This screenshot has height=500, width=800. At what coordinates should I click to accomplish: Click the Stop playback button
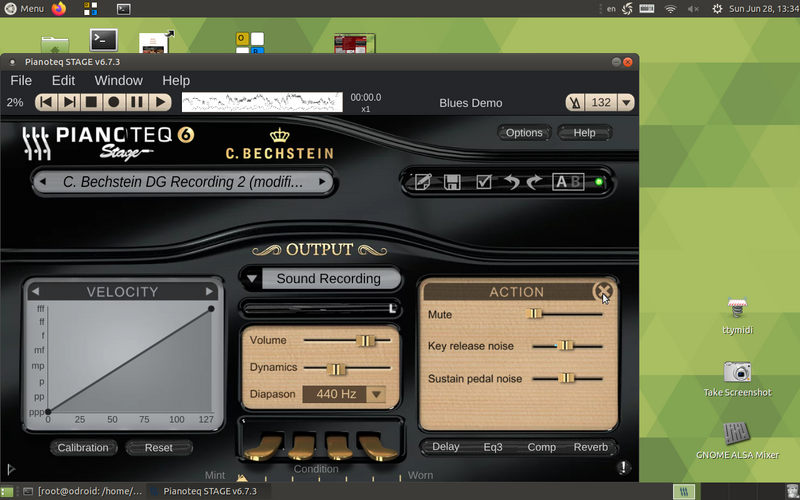[91, 102]
